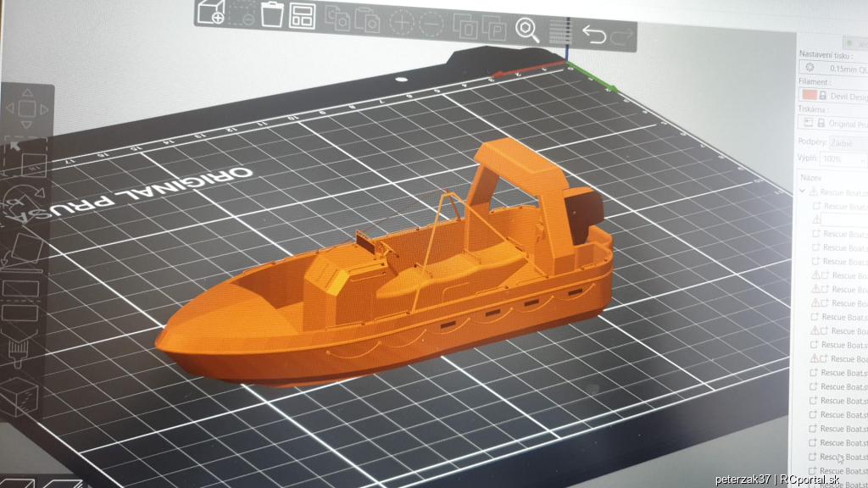Screen dimensions: 868x488
Task: Select the Cut tool in left toolbar
Action: pyautogui.click(x=21, y=299)
